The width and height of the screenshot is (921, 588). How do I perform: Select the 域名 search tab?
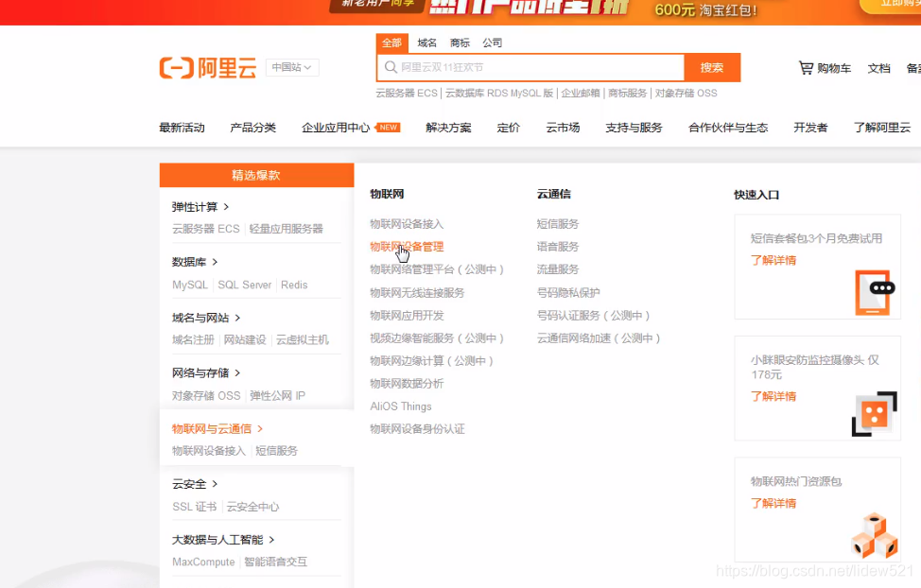(427, 43)
